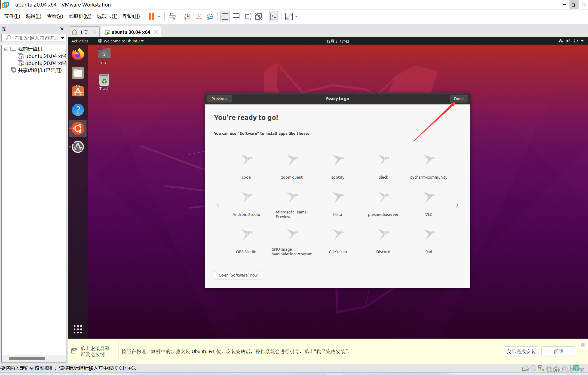
Task: Show the applications grid
Action: 78,329
